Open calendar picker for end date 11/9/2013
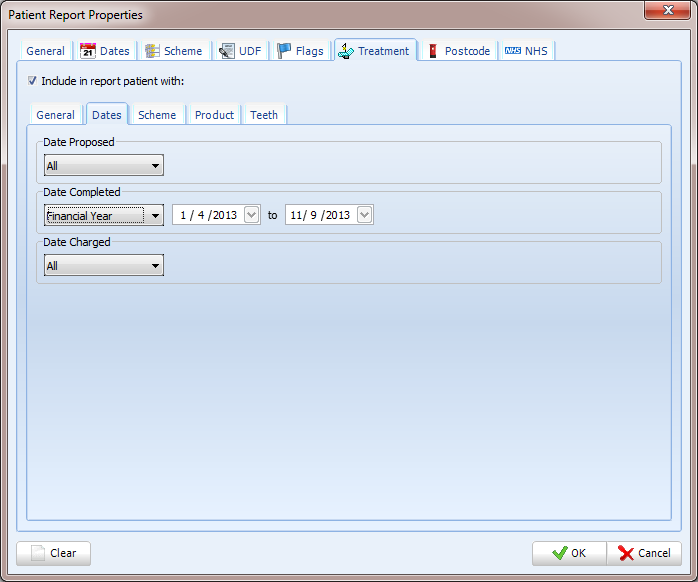The width and height of the screenshot is (698, 582). click(365, 215)
